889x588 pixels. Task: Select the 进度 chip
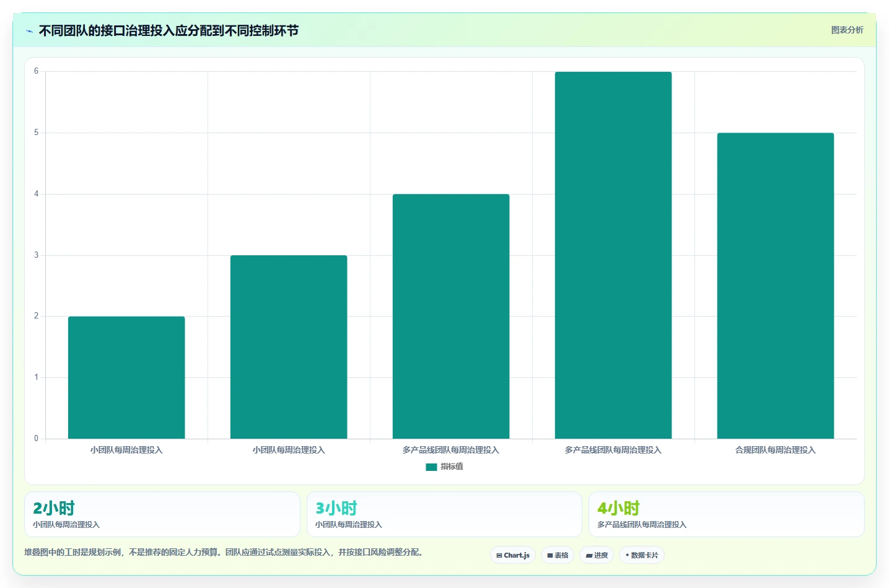597,555
